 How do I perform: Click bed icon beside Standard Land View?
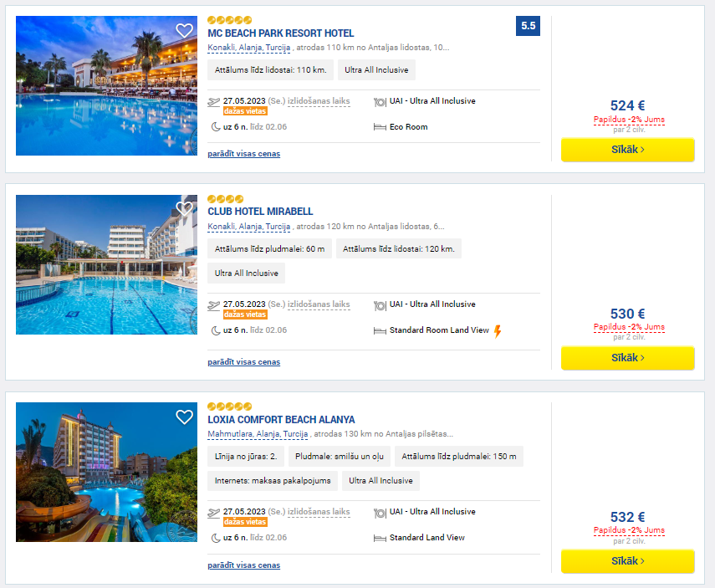click(380, 538)
